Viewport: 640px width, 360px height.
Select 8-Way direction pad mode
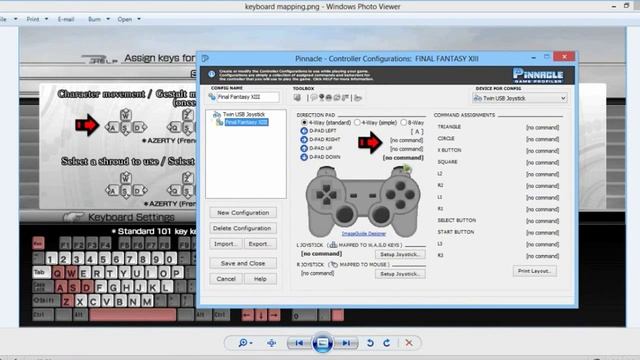[404, 122]
